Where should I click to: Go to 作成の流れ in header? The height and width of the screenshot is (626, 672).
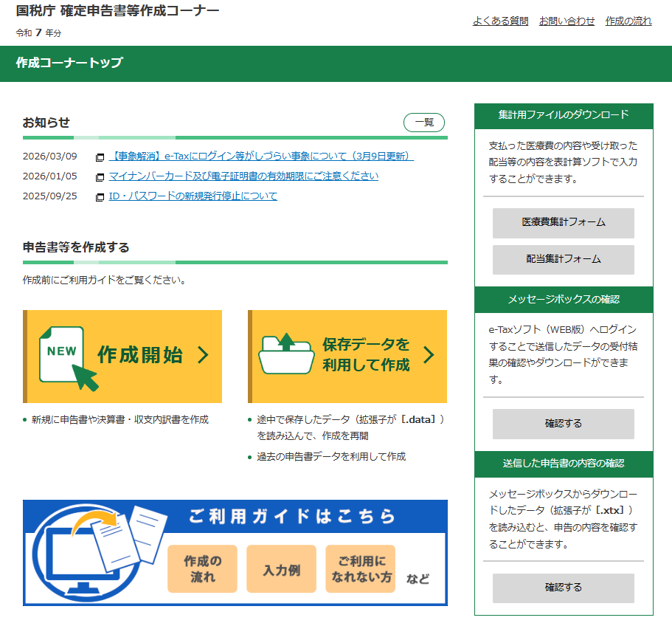click(x=628, y=21)
